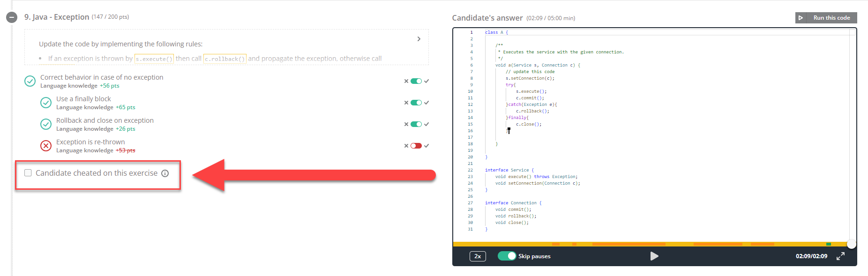Image resolution: width=868 pixels, height=276 pixels.
Task: Click X icon beside Correct behavior toggle
Action: tap(406, 81)
